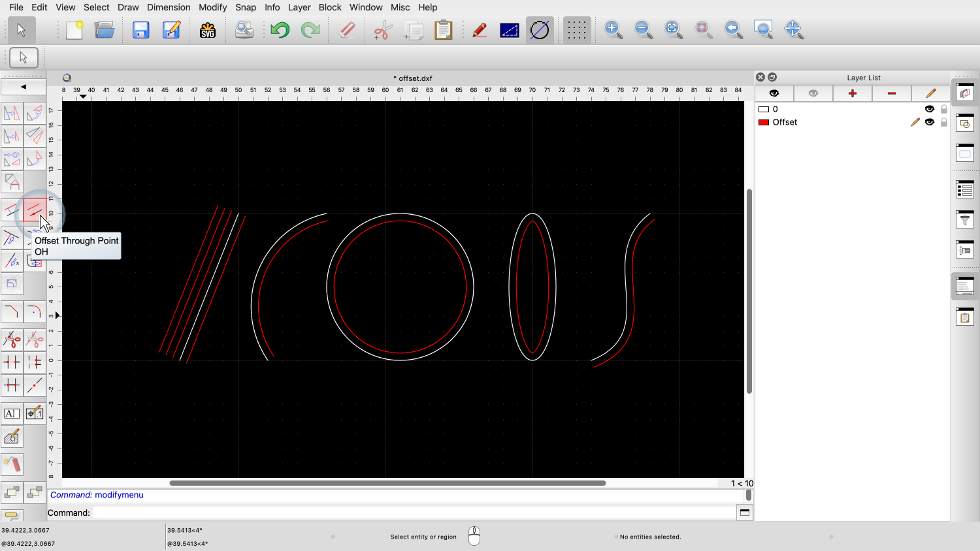Click the Zoom In magnifier icon
This screenshot has width=980, height=551.
tap(613, 29)
